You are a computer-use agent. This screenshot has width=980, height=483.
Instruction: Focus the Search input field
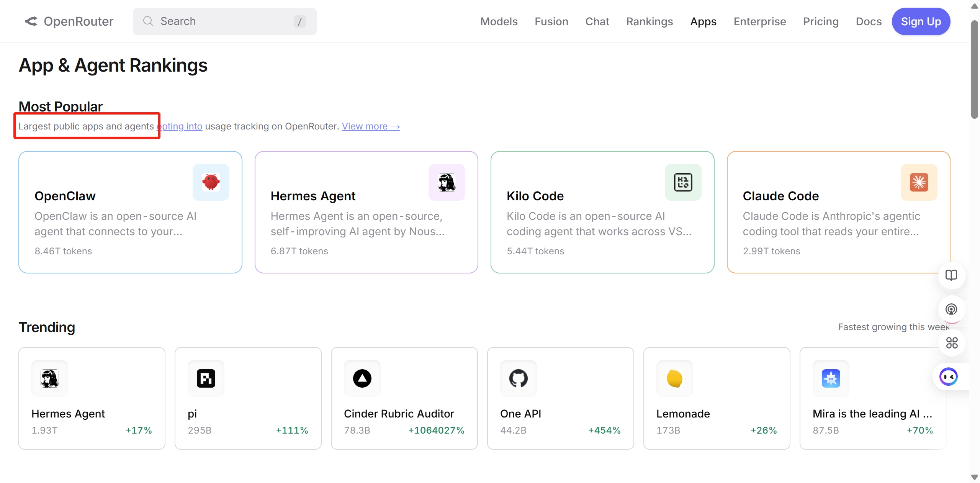click(x=225, y=21)
